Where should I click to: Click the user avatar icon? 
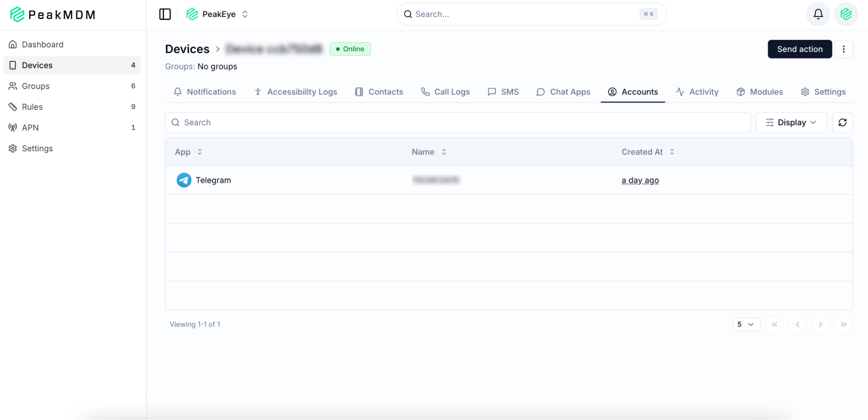[845, 14]
